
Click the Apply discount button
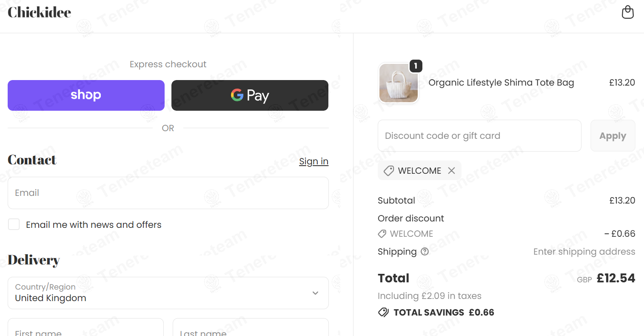coord(613,136)
